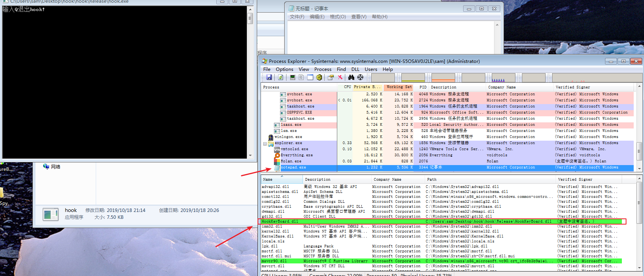This screenshot has width=644, height=276.
Task: Select the OSPPSVC.EXE process row
Action: [x=447, y=112]
